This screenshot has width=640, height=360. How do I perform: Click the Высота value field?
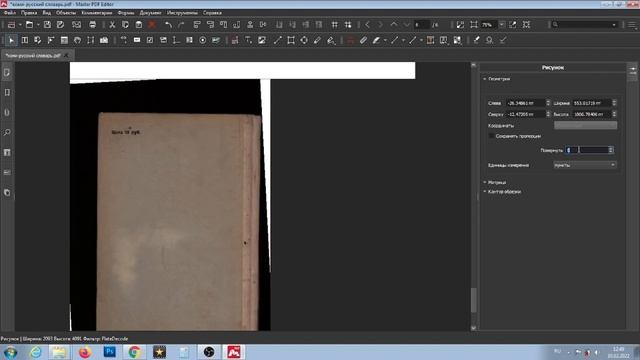pos(592,114)
